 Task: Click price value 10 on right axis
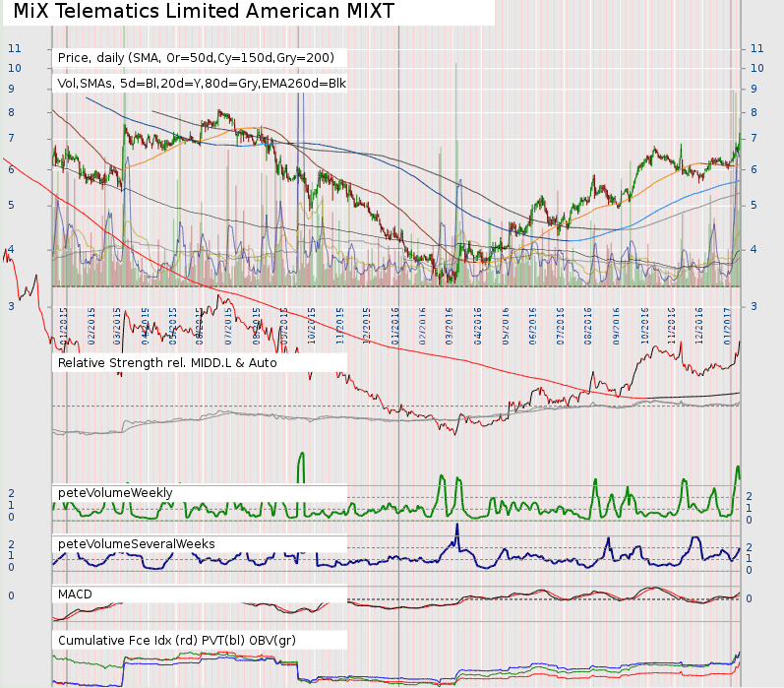[757, 68]
